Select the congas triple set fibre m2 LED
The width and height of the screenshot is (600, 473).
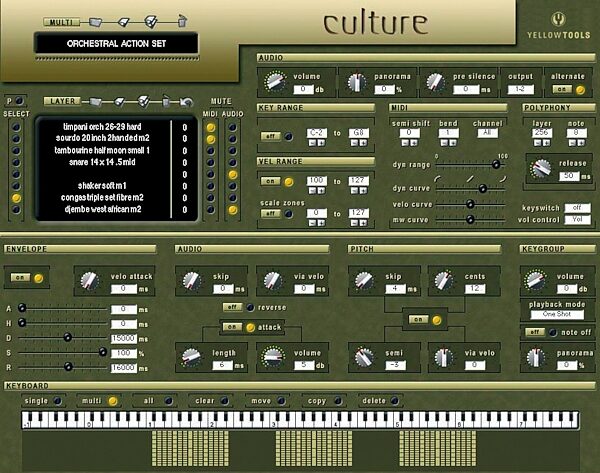(16, 198)
